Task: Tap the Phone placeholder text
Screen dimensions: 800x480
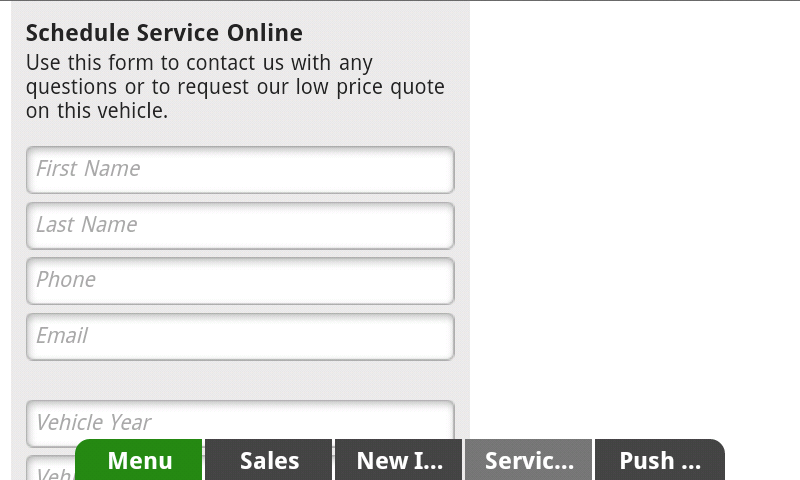Action: (x=66, y=280)
